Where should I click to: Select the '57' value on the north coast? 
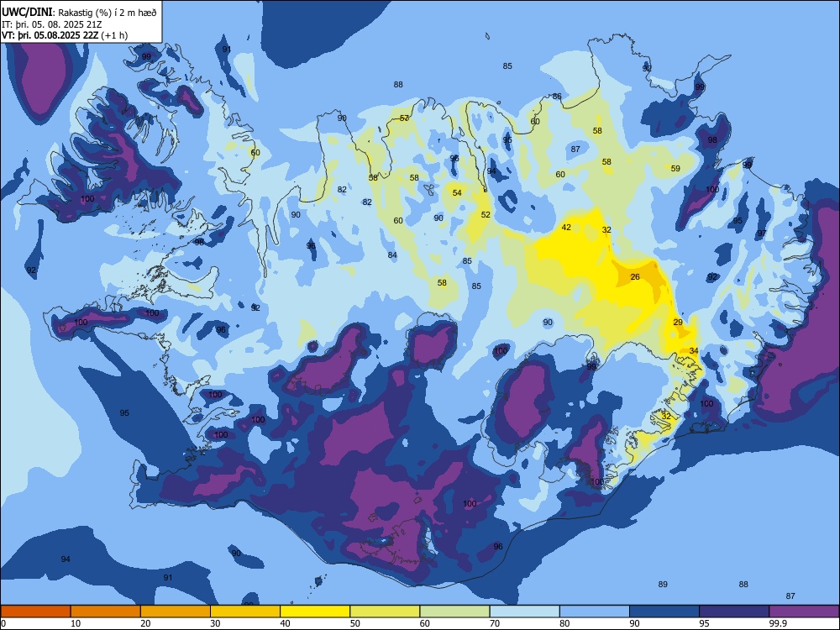click(405, 118)
